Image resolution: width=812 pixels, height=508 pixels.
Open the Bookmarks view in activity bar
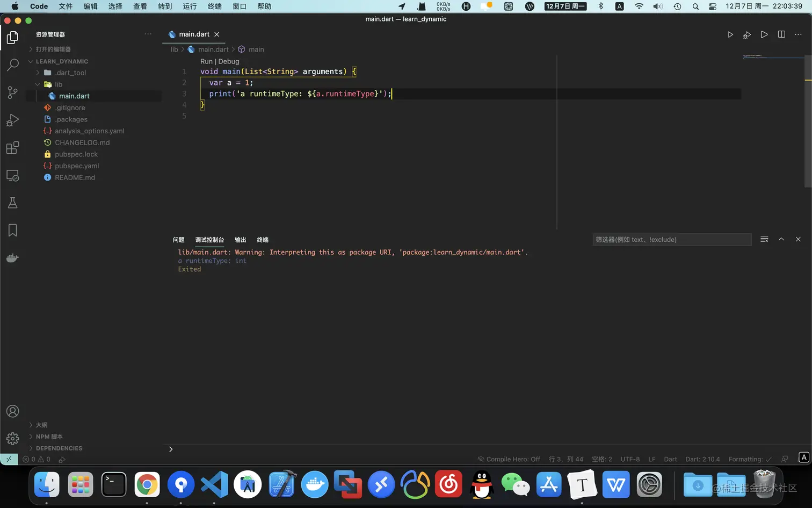pyautogui.click(x=12, y=231)
